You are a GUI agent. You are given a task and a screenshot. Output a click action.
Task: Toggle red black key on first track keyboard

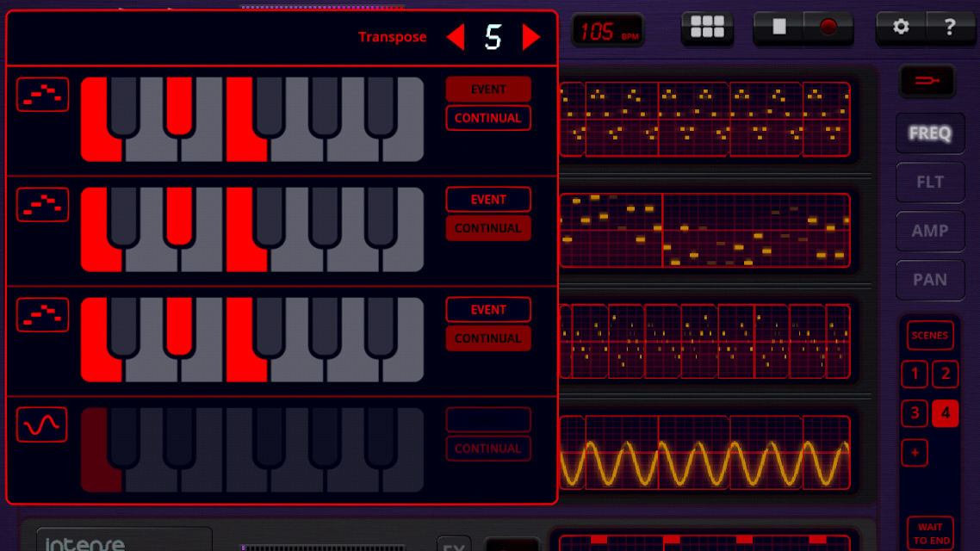click(x=179, y=105)
